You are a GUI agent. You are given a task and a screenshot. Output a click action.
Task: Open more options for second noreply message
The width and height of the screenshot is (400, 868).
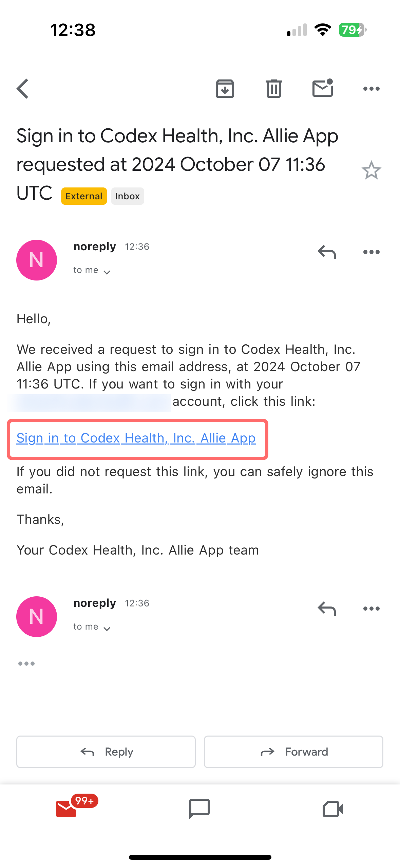372,609
